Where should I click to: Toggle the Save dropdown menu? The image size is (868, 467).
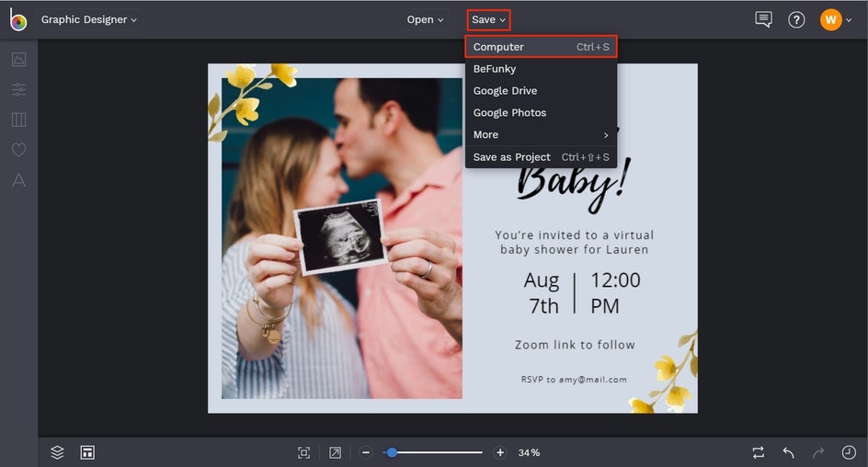(488, 20)
